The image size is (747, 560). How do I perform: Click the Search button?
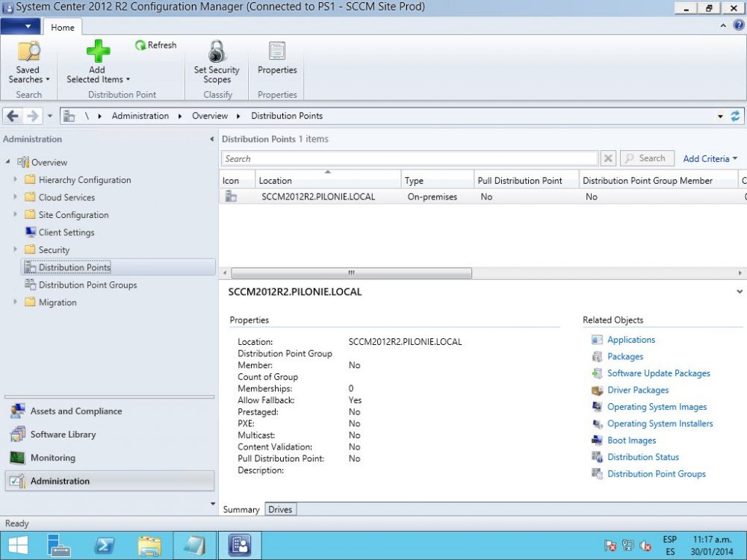click(x=647, y=158)
